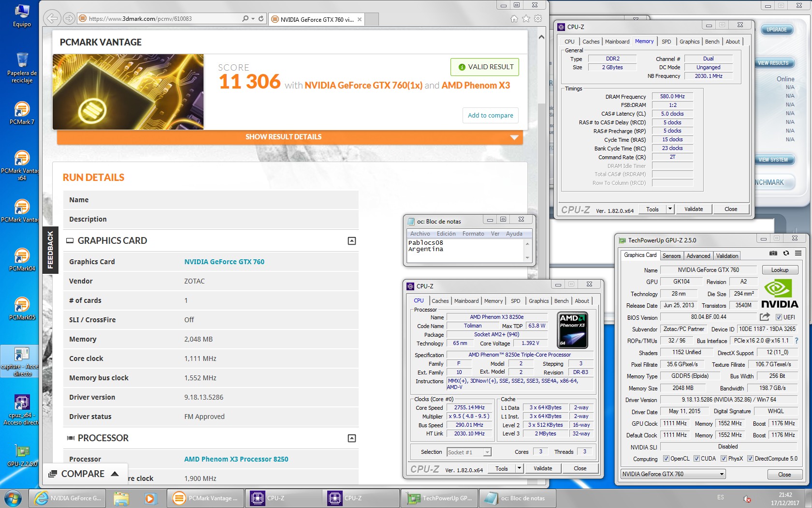Image resolution: width=812 pixels, height=508 pixels.
Task: Open Internet Explorer taskbar item
Action: 68,498
